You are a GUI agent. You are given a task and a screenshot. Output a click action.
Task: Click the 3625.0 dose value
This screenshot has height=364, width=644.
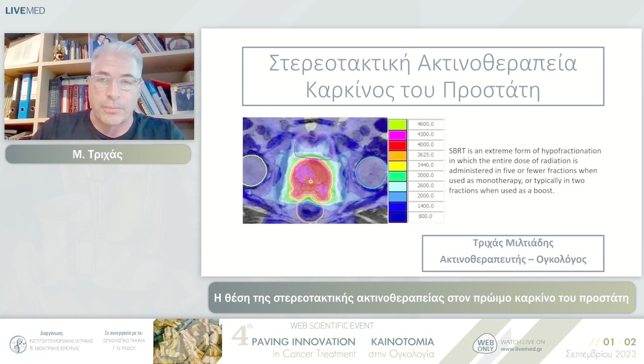(426, 155)
